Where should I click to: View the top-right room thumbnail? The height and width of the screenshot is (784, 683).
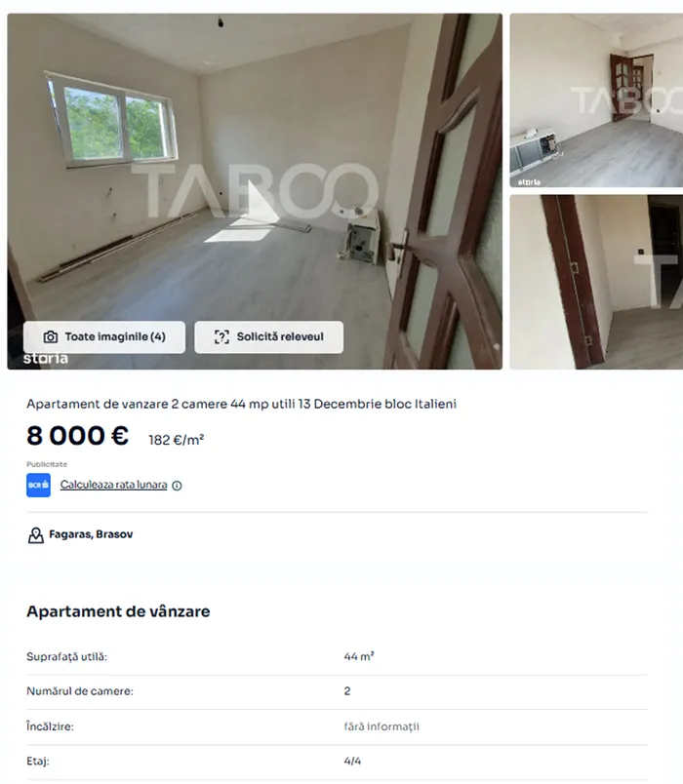pyautogui.click(x=596, y=100)
